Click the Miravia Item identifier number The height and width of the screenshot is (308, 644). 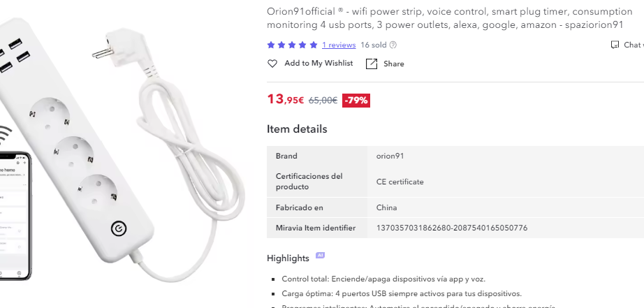click(x=451, y=228)
